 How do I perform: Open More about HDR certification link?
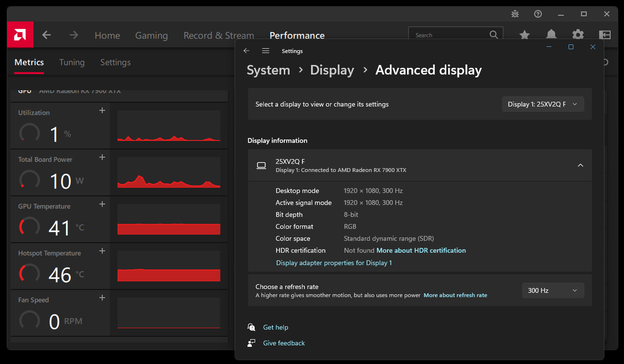coord(421,250)
